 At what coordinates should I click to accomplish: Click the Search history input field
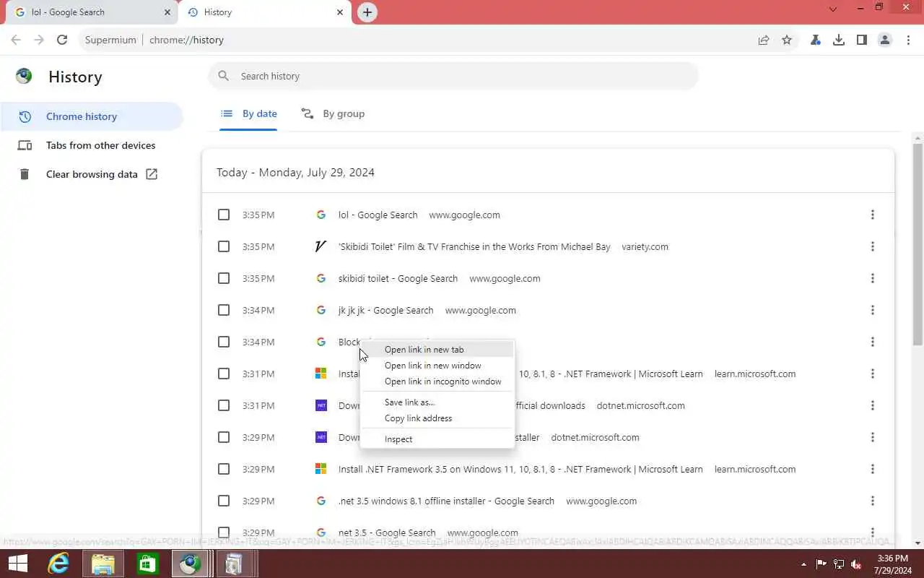[x=453, y=76]
